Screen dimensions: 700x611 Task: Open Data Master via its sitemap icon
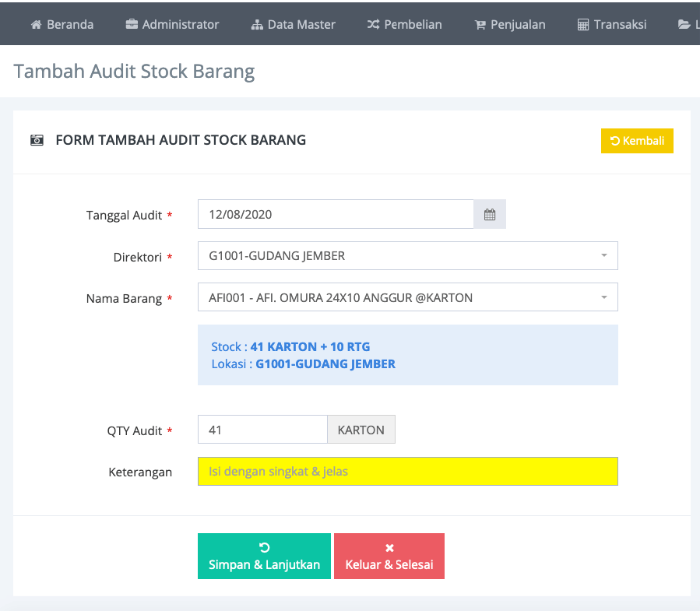click(257, 23)
